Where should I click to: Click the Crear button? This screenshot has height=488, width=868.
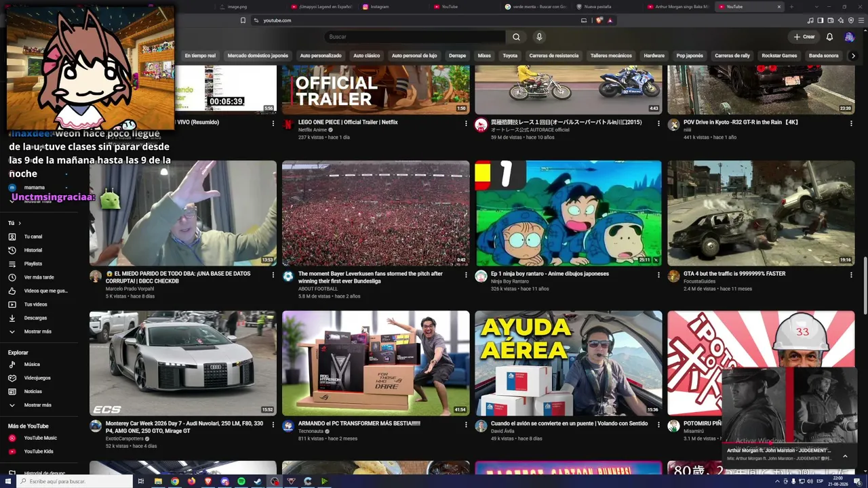pyautogui.click(x=804, y=37)
